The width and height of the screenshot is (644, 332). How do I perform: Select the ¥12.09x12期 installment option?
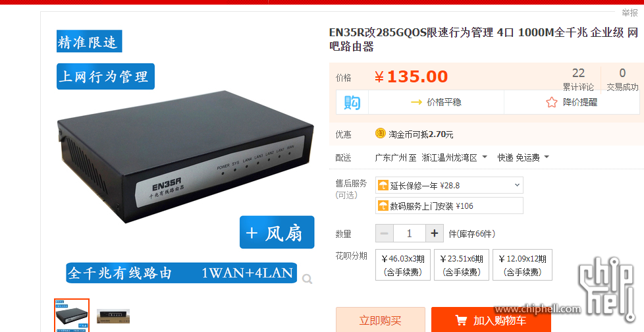522,265
